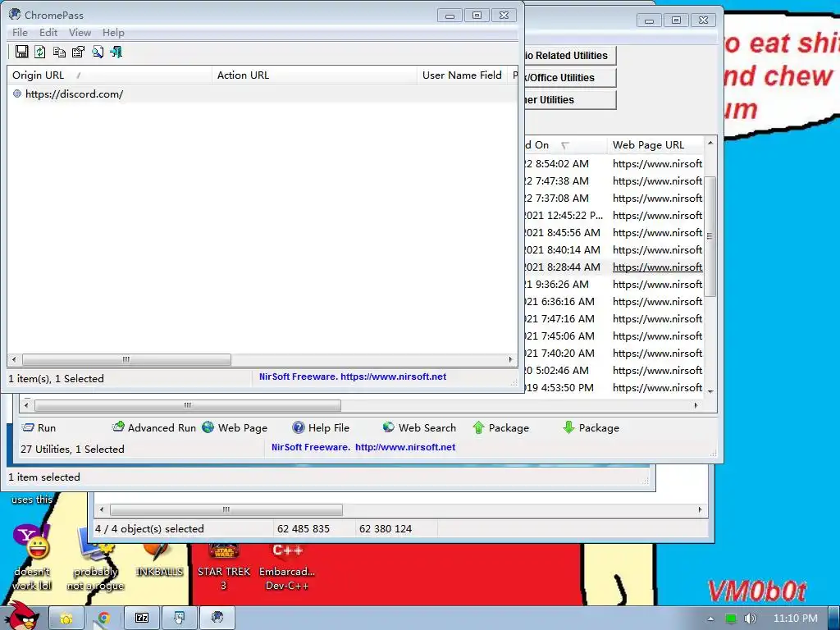Click the green down-arrow Package button
Screen dimensions: 840x630
(x=591, y=428)
